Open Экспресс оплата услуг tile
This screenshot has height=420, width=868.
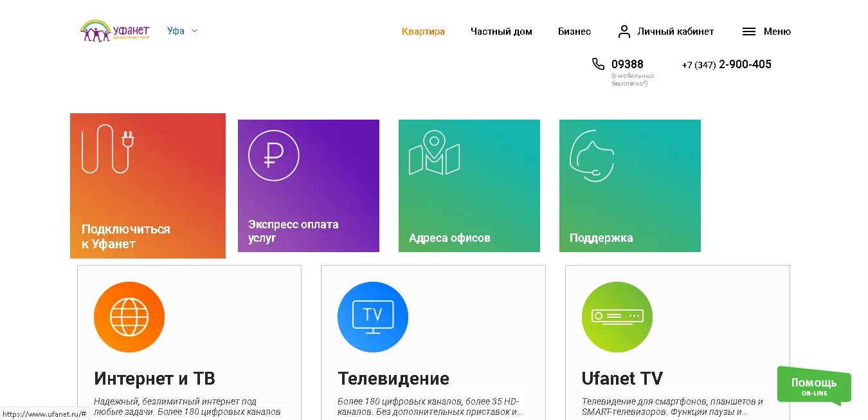tap(309, 186)
